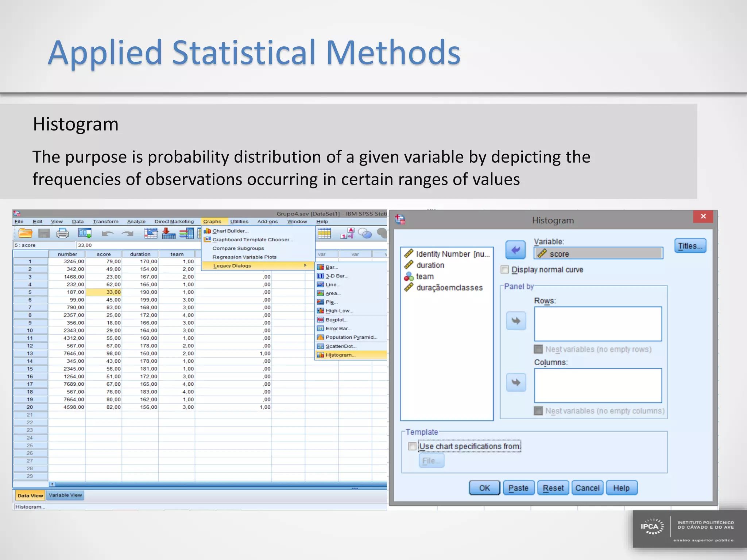
Task: Click the Bar chart icon in submenu
Action: pyautogui.click(x=320, y=267)
